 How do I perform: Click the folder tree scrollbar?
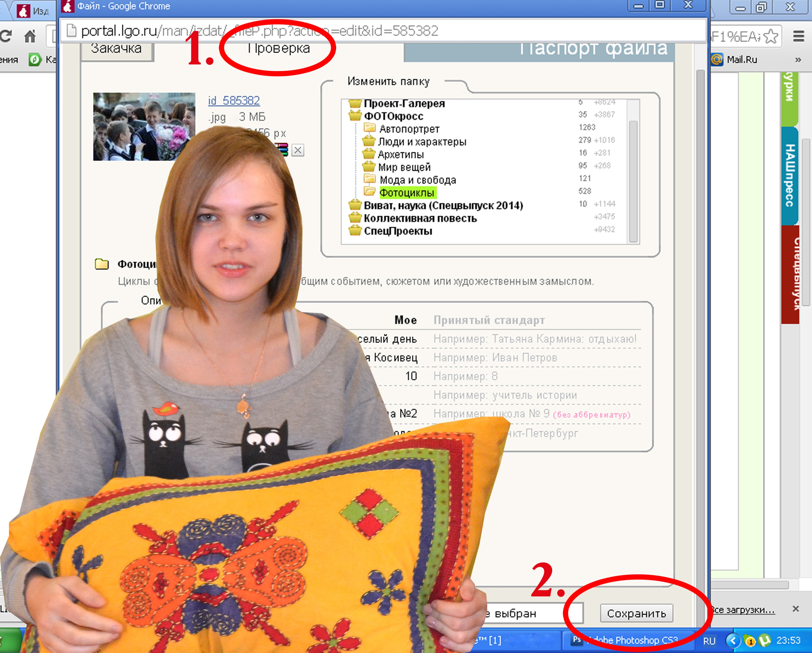pyautogui.click(x=633, y=181)
